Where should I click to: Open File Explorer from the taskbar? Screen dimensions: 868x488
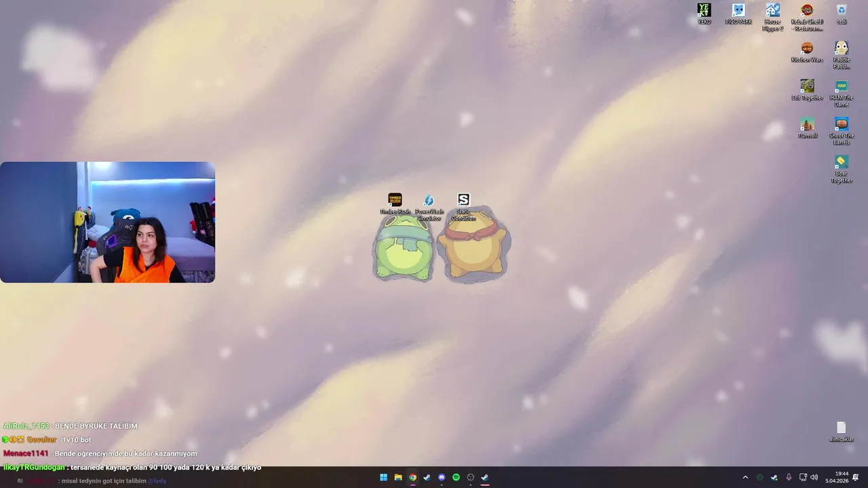398,477
